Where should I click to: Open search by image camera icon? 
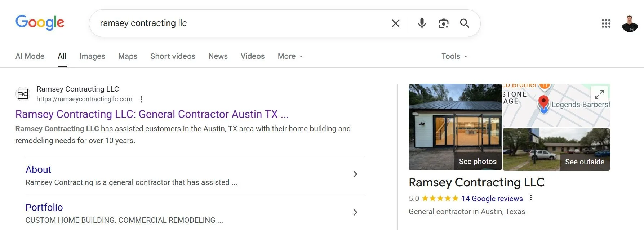point(443,23)
